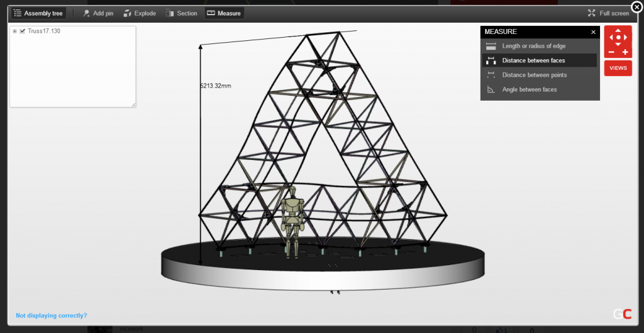The image size is (644, 333).
Task: Rotate view up with top arrow
Action: click(618, 30)
